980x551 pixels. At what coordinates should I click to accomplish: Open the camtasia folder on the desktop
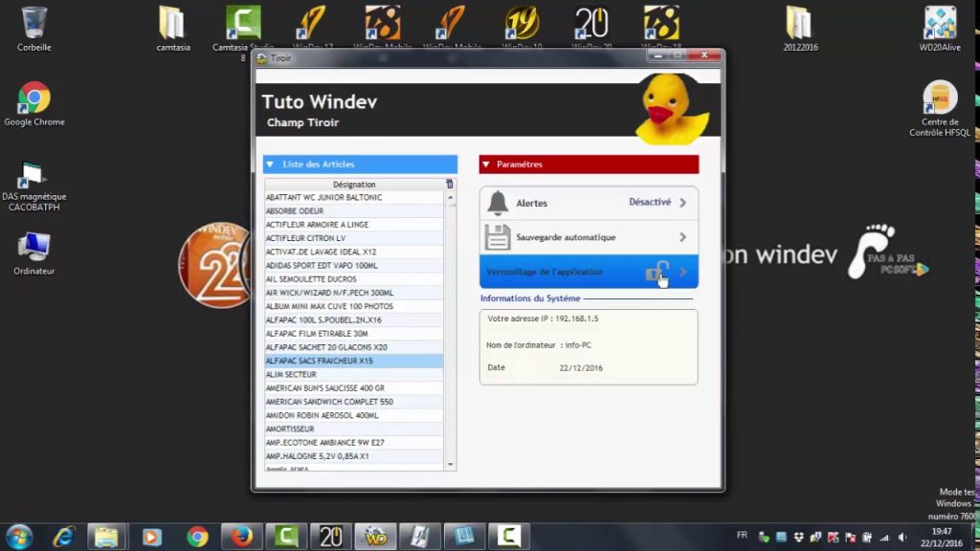173,29
